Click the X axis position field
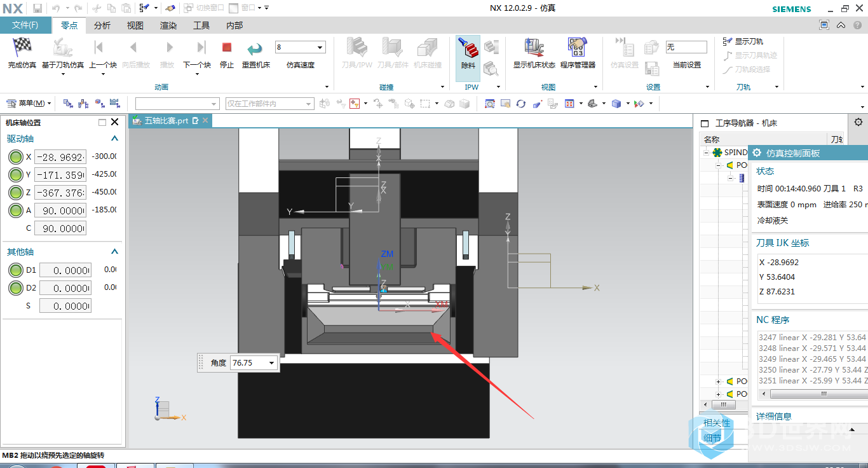This screenshot has height=468, width=868. pyautogui.click(x=60, y=157)
